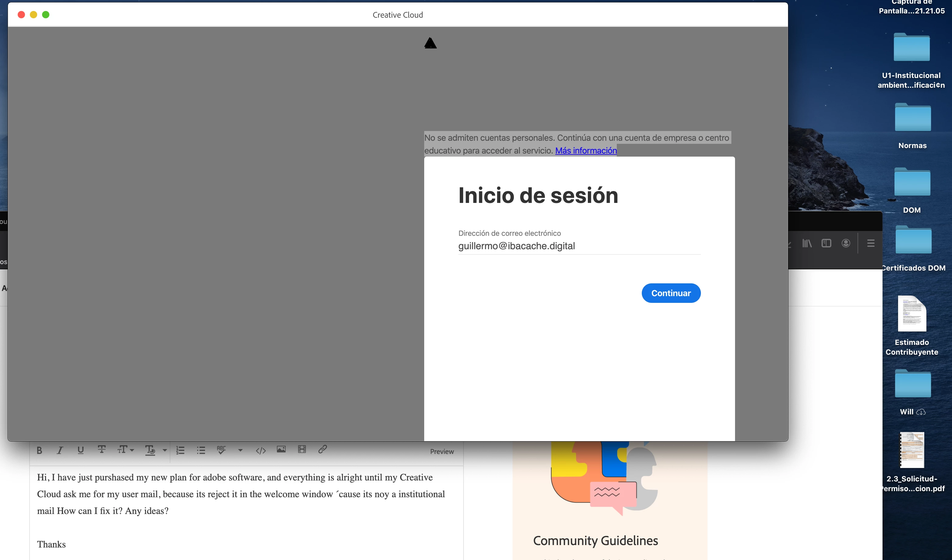
Task: Apply strikethrough to text
Action: [x=101, y=449]
